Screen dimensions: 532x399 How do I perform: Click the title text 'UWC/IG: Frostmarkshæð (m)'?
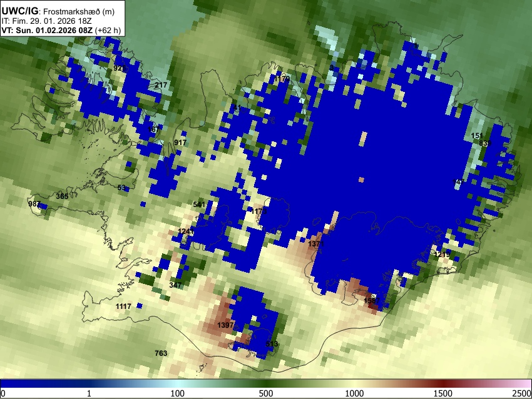(x=58, y=11)
